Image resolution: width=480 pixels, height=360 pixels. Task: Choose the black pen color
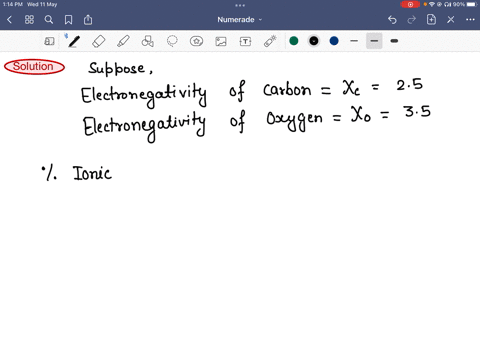[314, 41]
